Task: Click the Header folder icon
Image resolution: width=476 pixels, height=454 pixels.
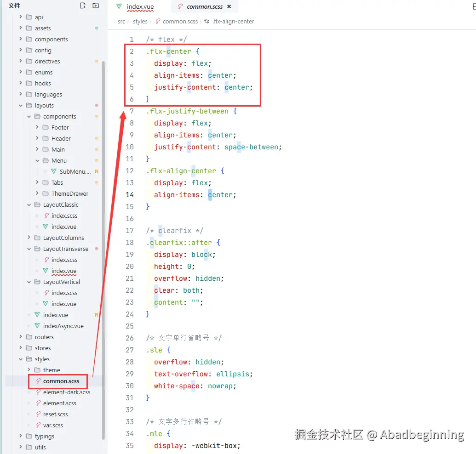Action: click(46, 138)
